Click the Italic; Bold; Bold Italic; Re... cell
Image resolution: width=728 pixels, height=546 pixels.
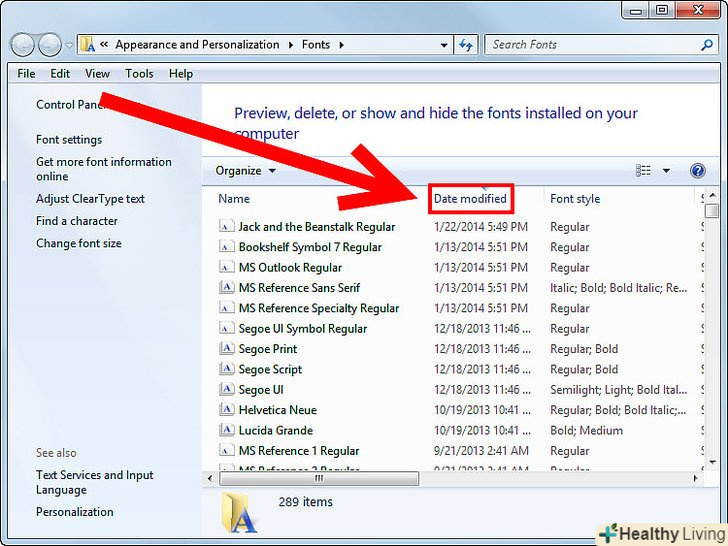(x=618, y=288)
